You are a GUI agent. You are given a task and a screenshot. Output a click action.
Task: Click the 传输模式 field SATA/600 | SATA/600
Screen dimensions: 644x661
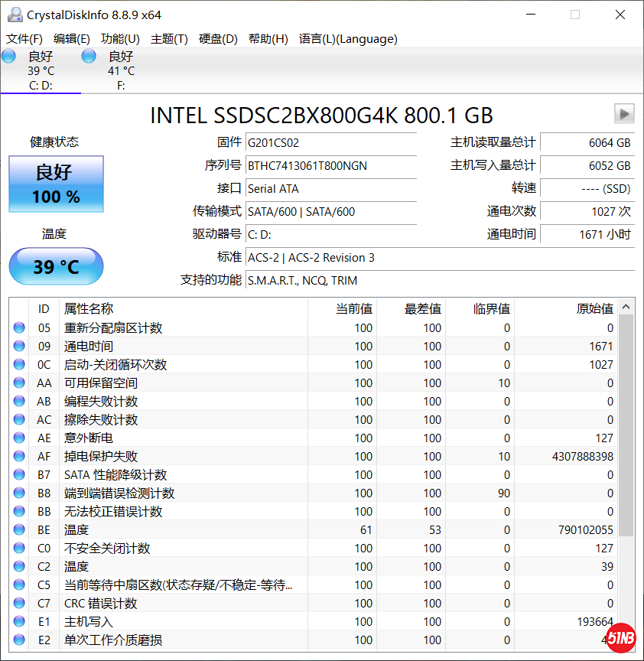tap(331, 212)
